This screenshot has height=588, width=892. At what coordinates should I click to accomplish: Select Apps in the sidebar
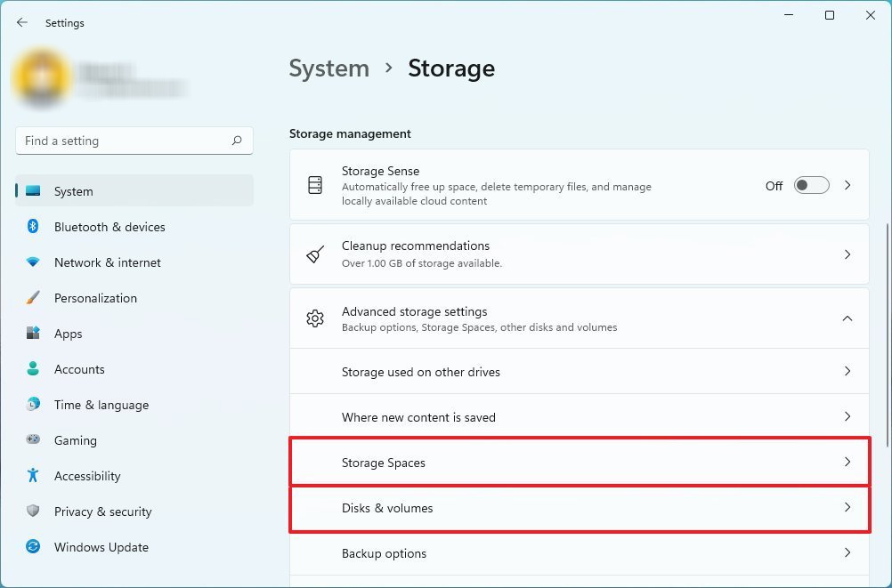click(68, 334)
